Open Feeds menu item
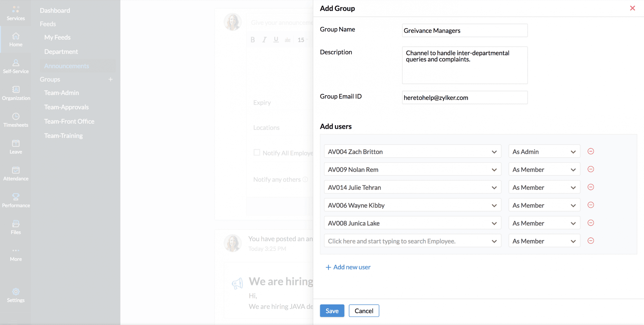 pyautogui.click(x=48, y=24)
